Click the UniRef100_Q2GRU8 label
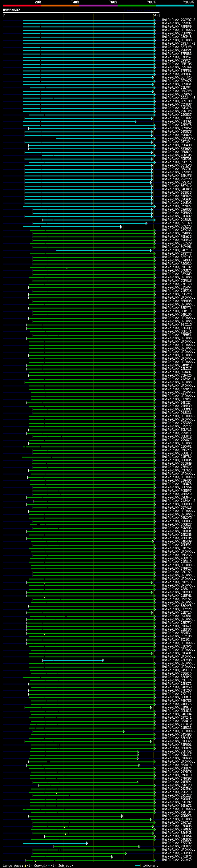The image size is (197, 868). click(177, 853)
